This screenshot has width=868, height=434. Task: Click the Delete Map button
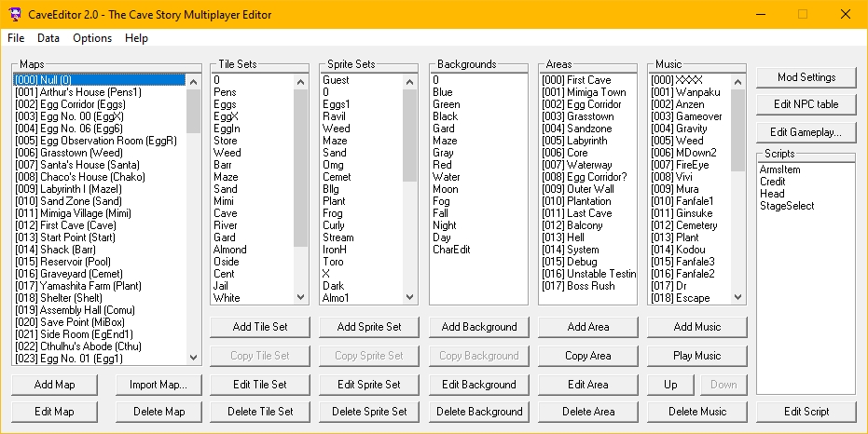pyautogui.click(x=158, y=412)
